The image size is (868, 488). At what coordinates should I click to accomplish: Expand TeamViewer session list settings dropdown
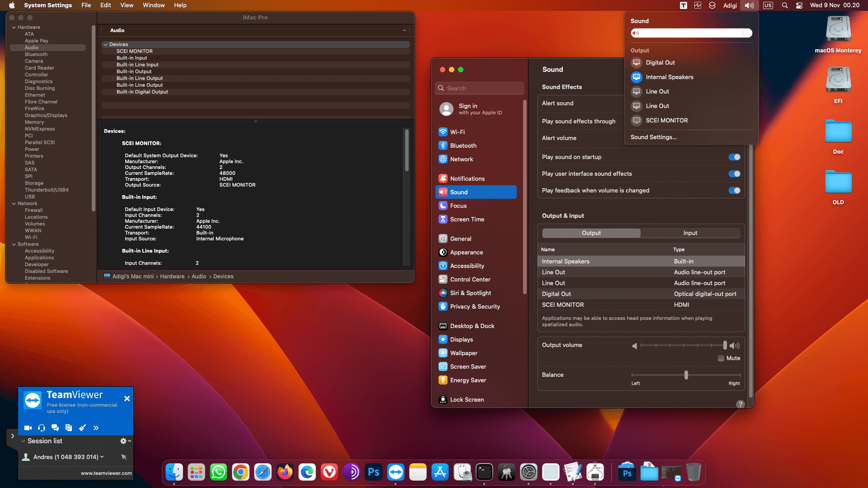125,441
